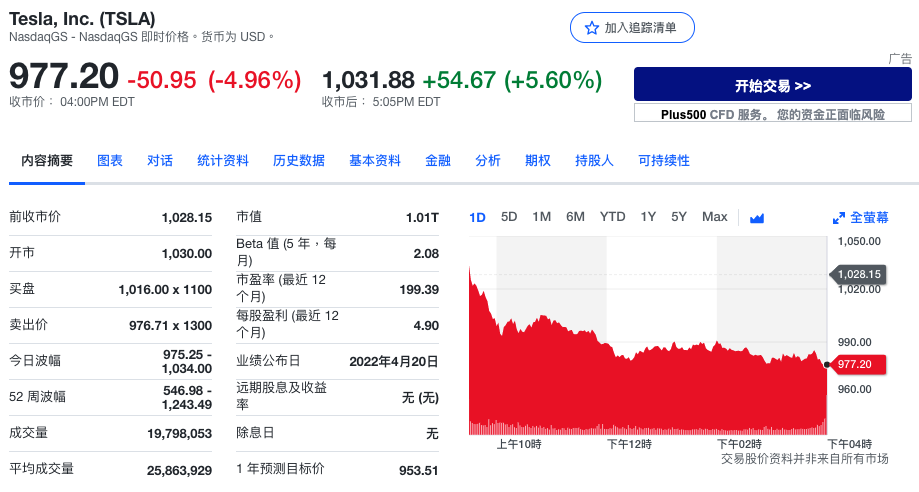Click the 977.20 closing price
The width and height of the screenshot is (919, 492).
(x=64, y=76)
